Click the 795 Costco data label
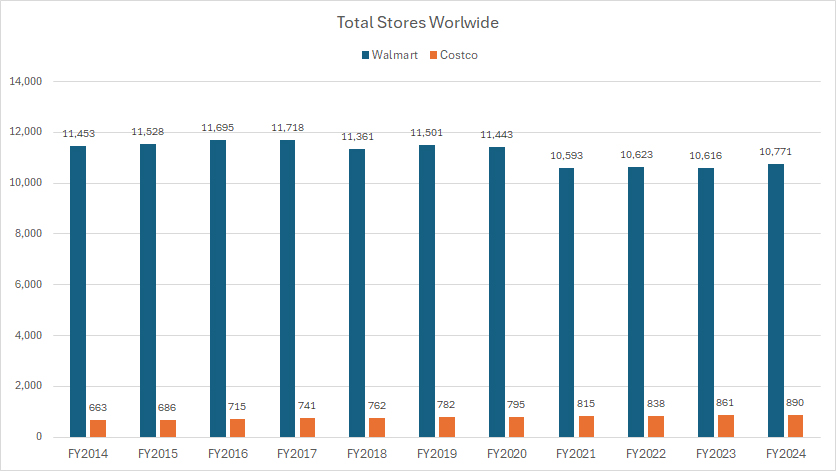 click(516, 405)
